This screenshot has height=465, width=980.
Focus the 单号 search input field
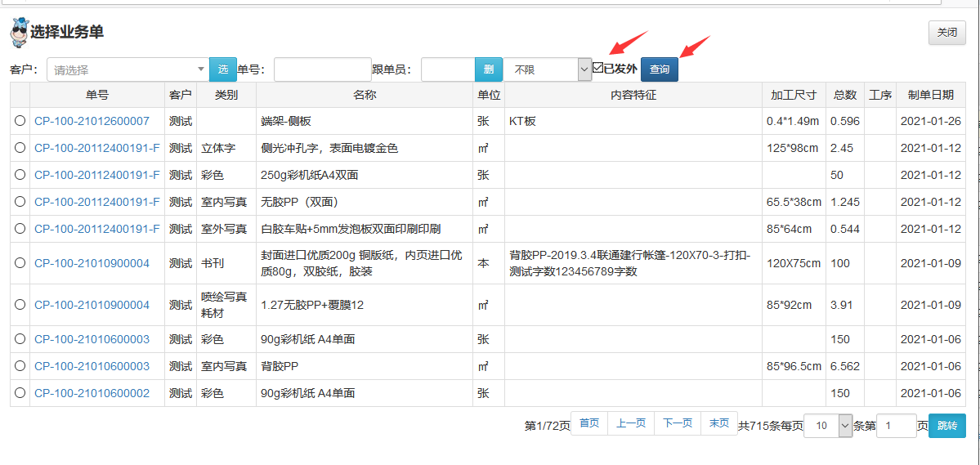pos(323,69)
